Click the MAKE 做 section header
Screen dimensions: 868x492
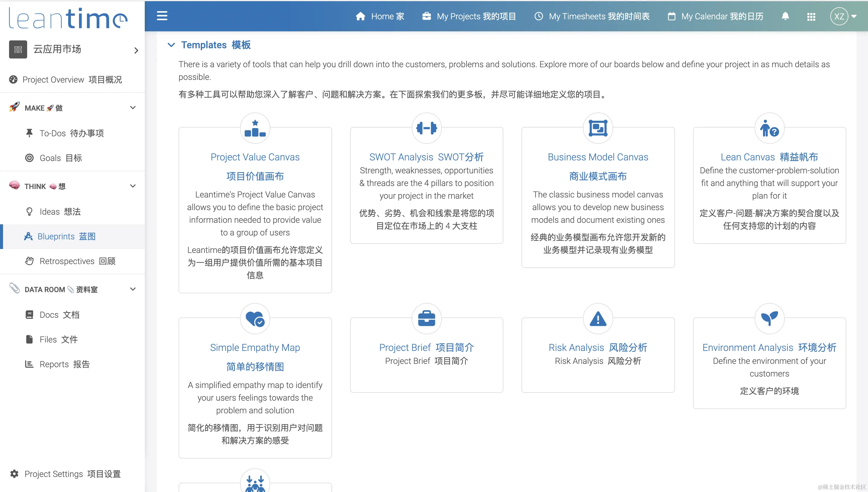(x=72, y=108)
